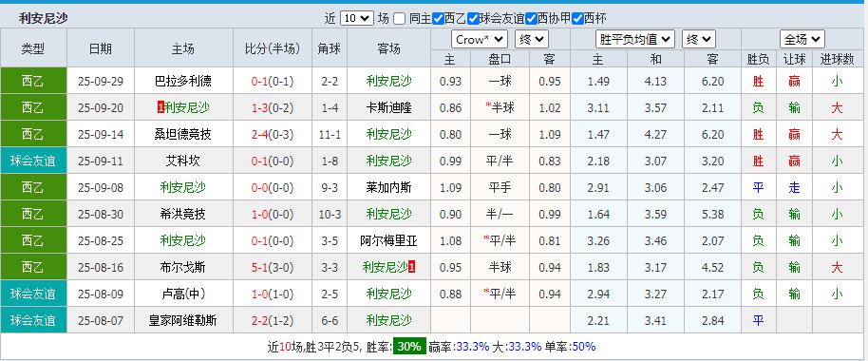The height and width of the screenshot is (361, 868).
Task: Open the recent matches count dropdown showing 10
Action: click(357, 18)
